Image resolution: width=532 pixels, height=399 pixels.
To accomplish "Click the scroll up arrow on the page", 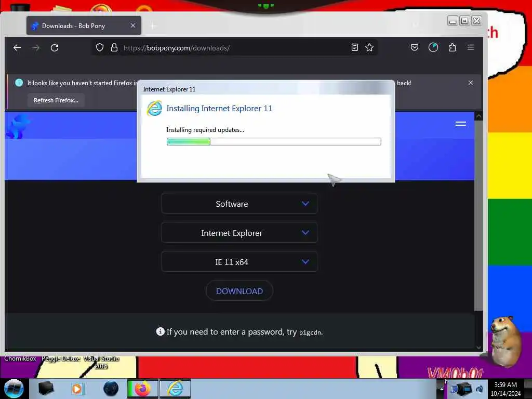I will 478,116.
